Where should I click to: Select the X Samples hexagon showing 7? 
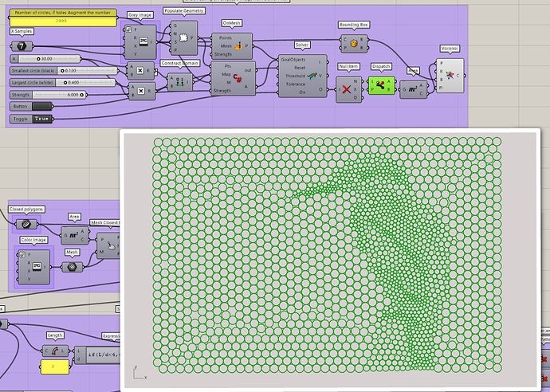22,45
